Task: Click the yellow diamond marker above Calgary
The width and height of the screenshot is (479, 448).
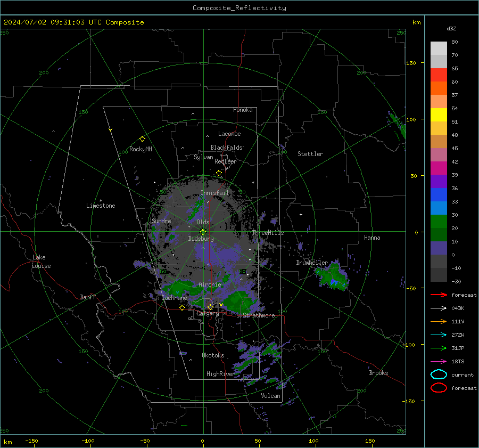Action: click(x=210, y=307)
